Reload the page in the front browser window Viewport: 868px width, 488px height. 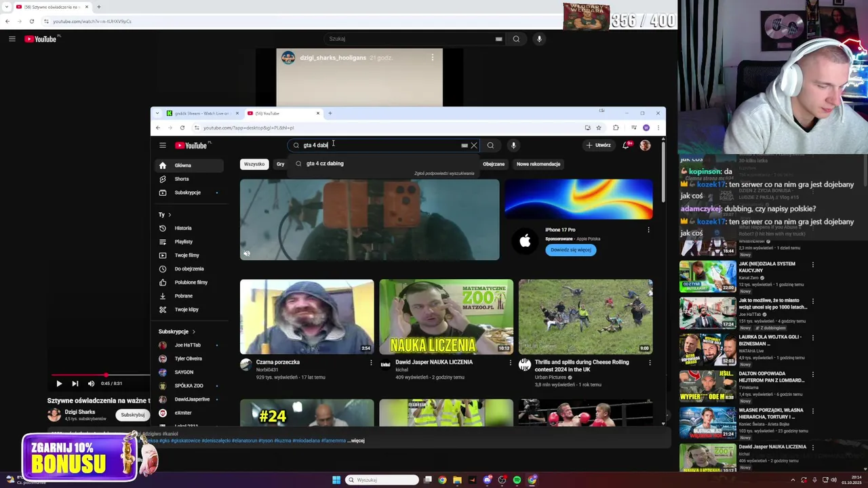[x=182, y=127]
